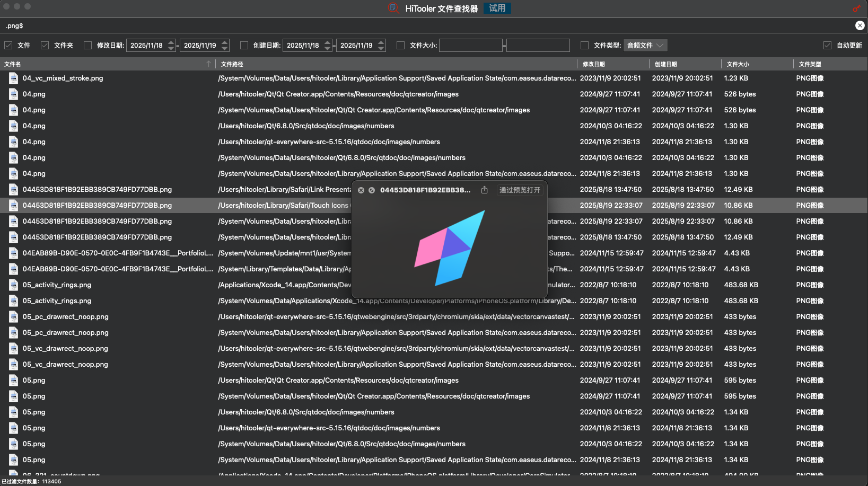Click the 通过预览打开 button
The image size is (868, 486).
(x=520, y=190)
